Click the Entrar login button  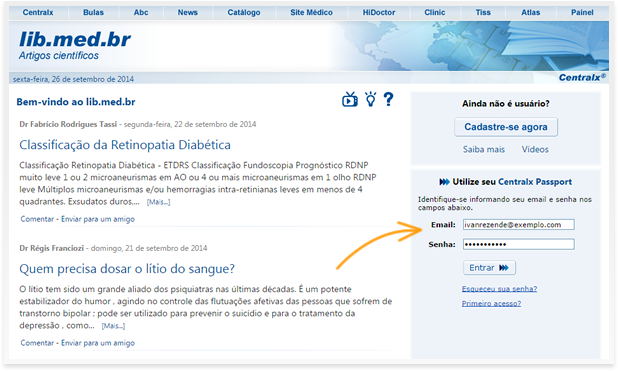click(489, 268)
